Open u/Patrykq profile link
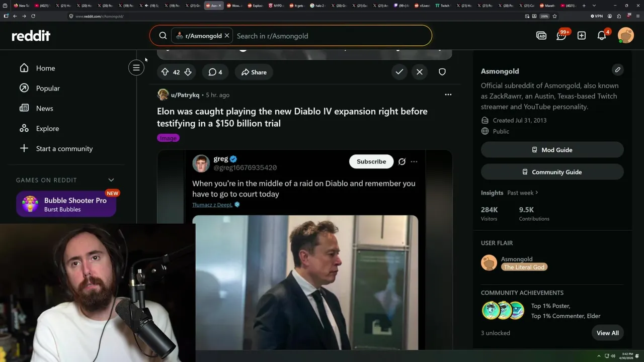 pyautogui.click(x=185, y=95)
